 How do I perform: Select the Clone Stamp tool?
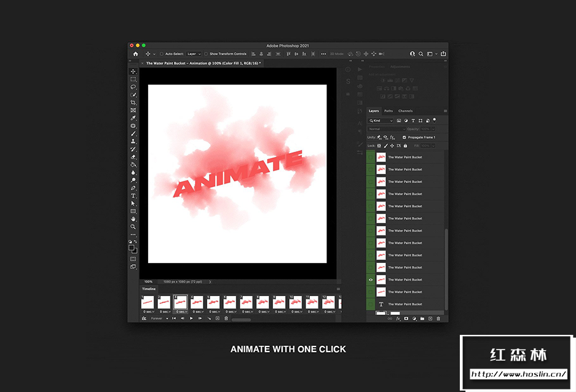click(x=133, y=141)
